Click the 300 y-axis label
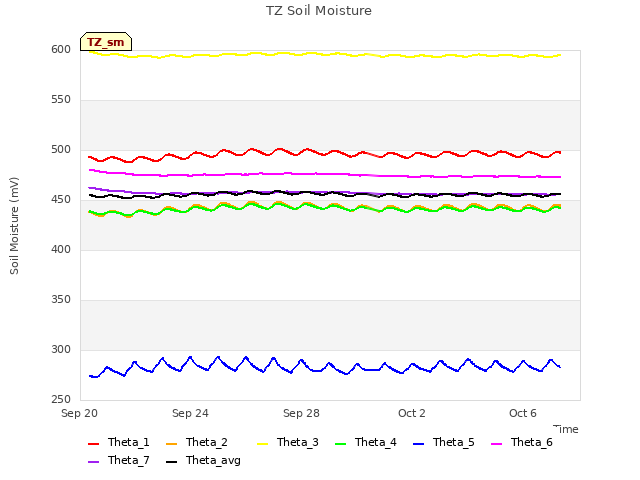The image size is (640, 480). (x=61, y=349)
